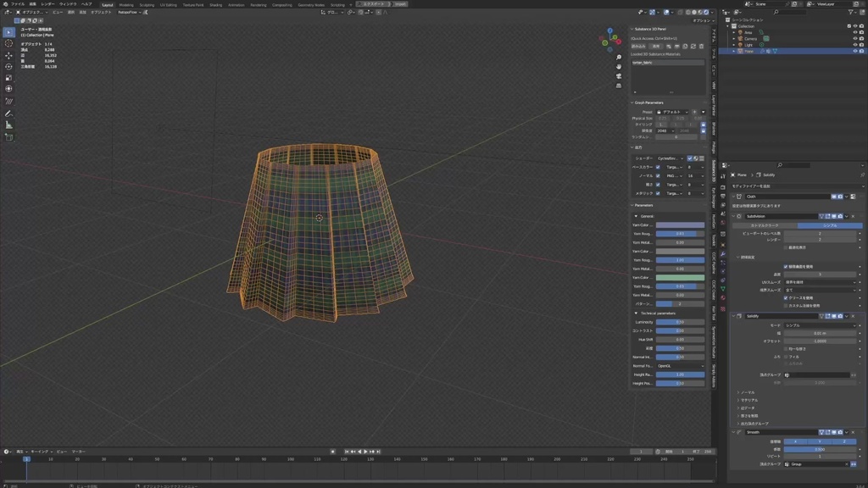The width and height of the screenshot is (868, 488).
Task: Open the Material properties tab icon
Action: point(723,297)
